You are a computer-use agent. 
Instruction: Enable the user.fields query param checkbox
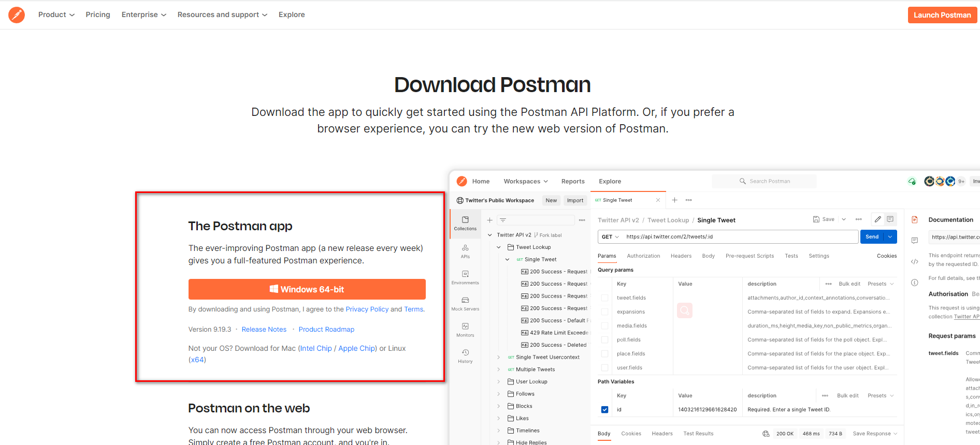(604, 368)
